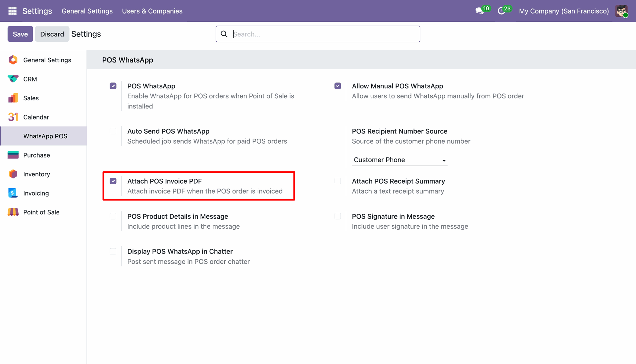Enable Display POS WhatsApp in Chatter
The image size is (636, 364).
113,251
